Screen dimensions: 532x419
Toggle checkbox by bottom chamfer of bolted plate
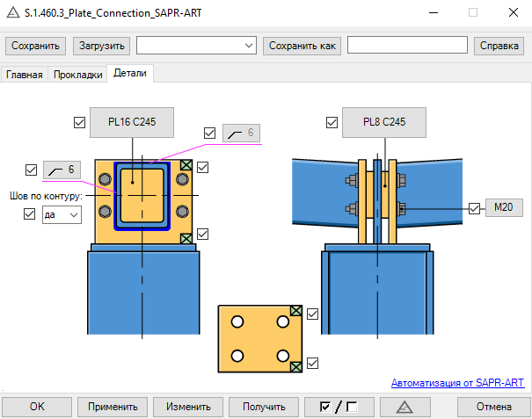(202, 234)
